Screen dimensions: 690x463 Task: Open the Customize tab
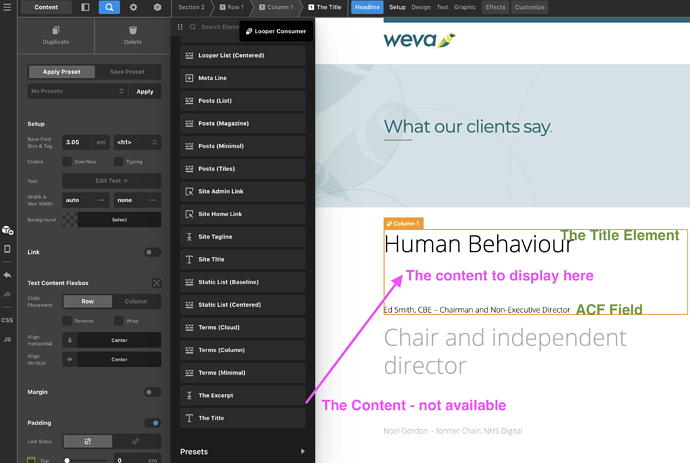coord(529,7)
